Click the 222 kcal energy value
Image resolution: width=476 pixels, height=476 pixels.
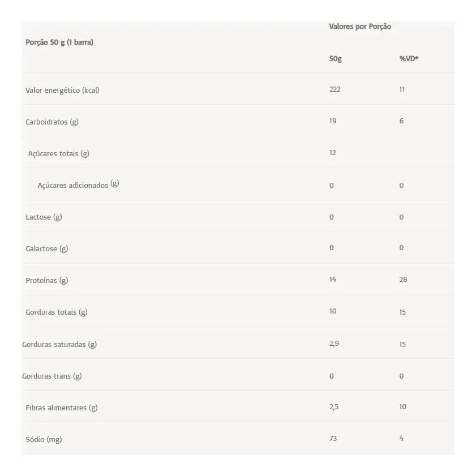(x=335, y=89)
